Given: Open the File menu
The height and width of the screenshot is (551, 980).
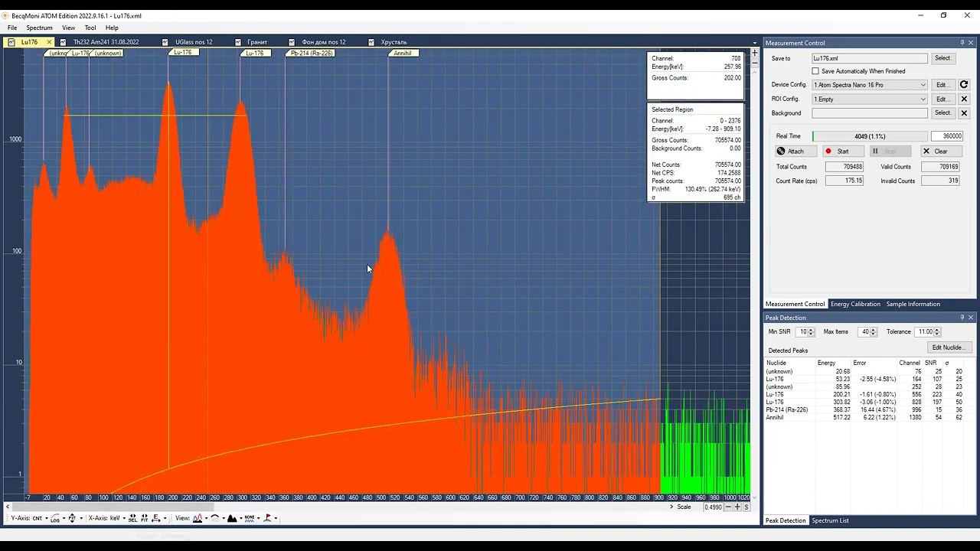Looking at the screenshot, I should tap(12, 28).
